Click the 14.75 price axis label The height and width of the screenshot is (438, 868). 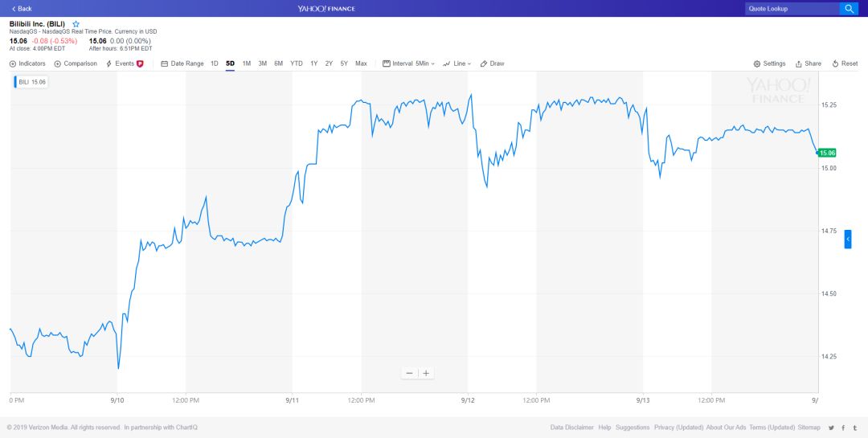(829, 231)
